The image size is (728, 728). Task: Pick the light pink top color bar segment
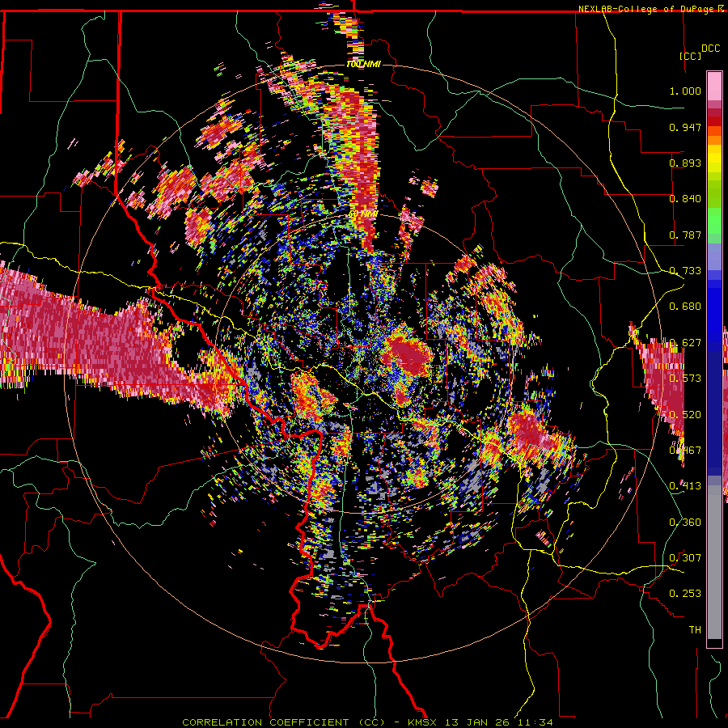click(714, 86)
